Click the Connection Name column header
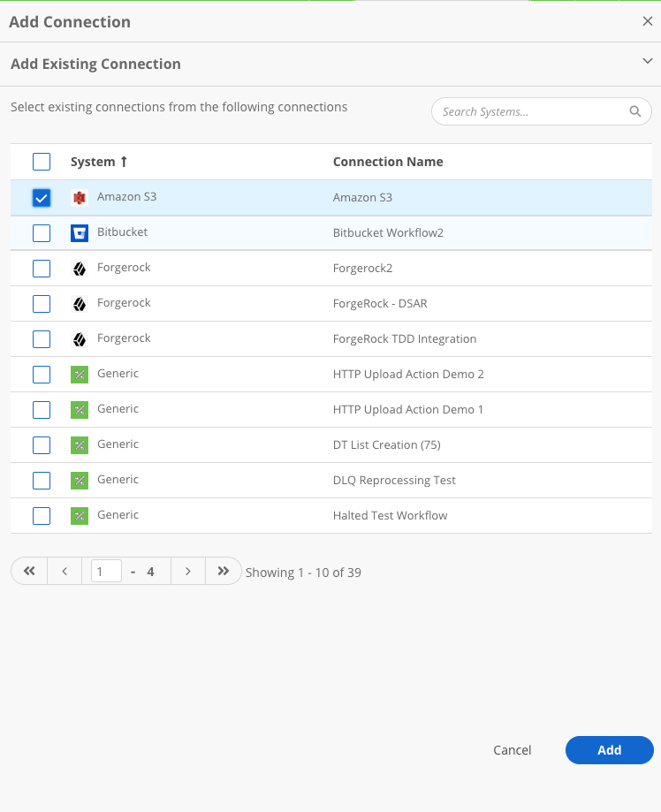Viewport: 661px width, 812px height. (x=388, y=162)
